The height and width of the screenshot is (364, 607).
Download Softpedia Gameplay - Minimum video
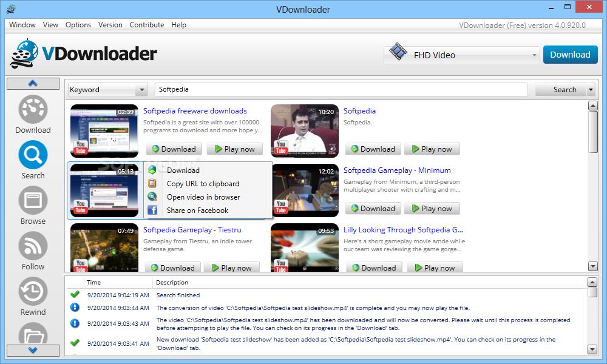click(x=373, y=209)
